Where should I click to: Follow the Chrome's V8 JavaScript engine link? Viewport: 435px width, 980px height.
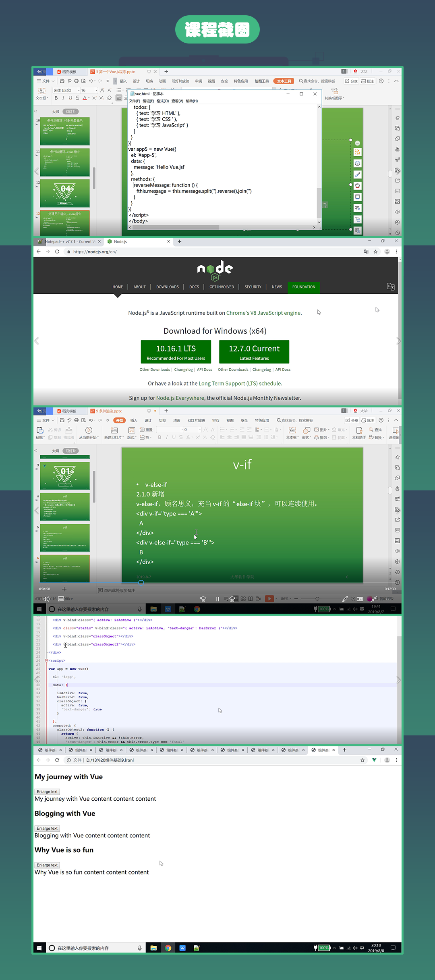coord(263,313)
